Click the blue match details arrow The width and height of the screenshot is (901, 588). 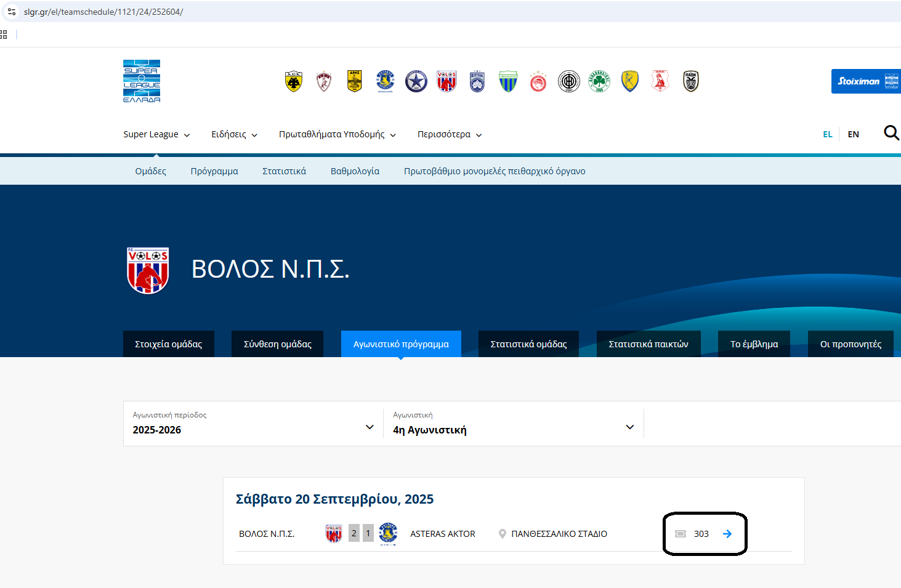pyautogui.click(x=727, y=534)
